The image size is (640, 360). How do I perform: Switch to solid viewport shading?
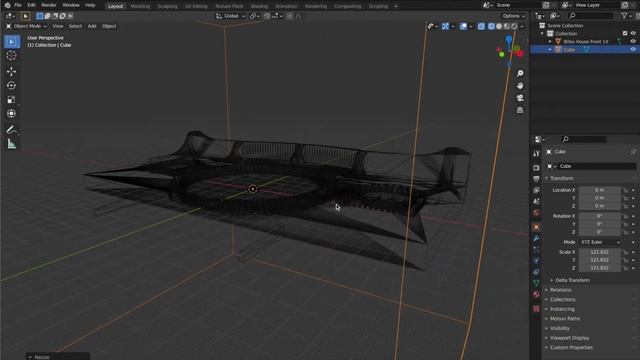click(x=499, y=26)
